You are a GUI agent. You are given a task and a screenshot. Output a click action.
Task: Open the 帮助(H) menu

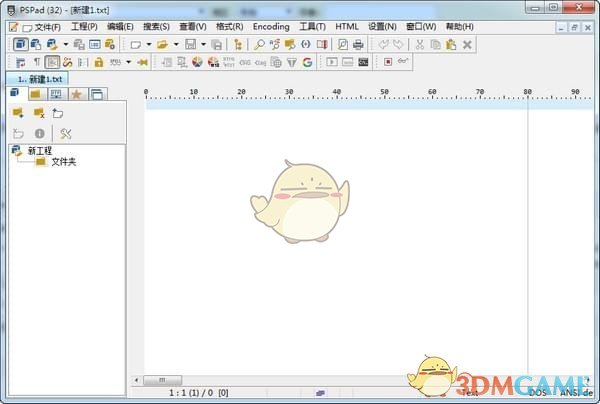(x=460, y=27)
